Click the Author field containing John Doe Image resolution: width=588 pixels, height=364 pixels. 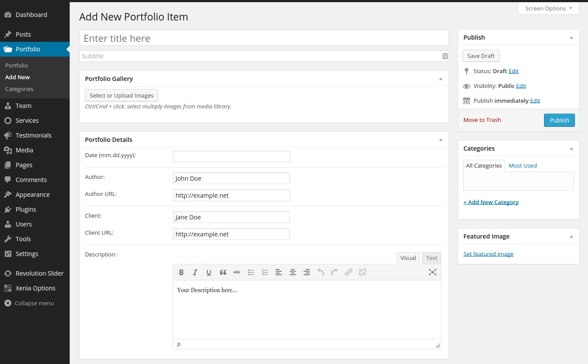[231, 178]
